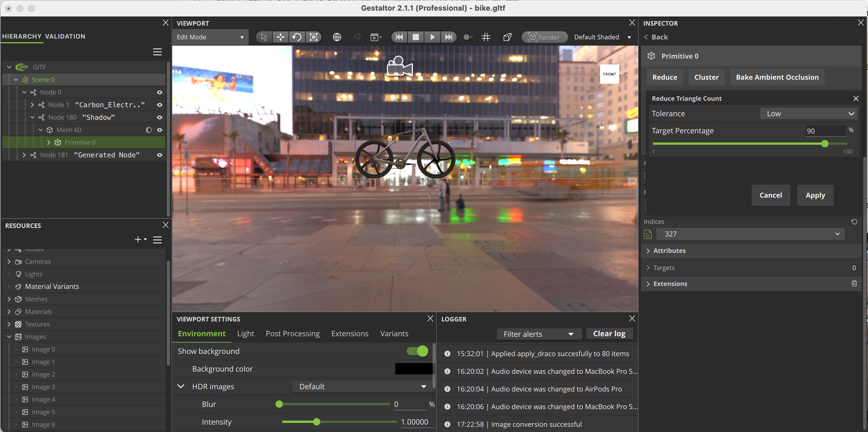The image size is (868, 432).
Task: Switch to the Validation tab
Action: tap(65, 36)
